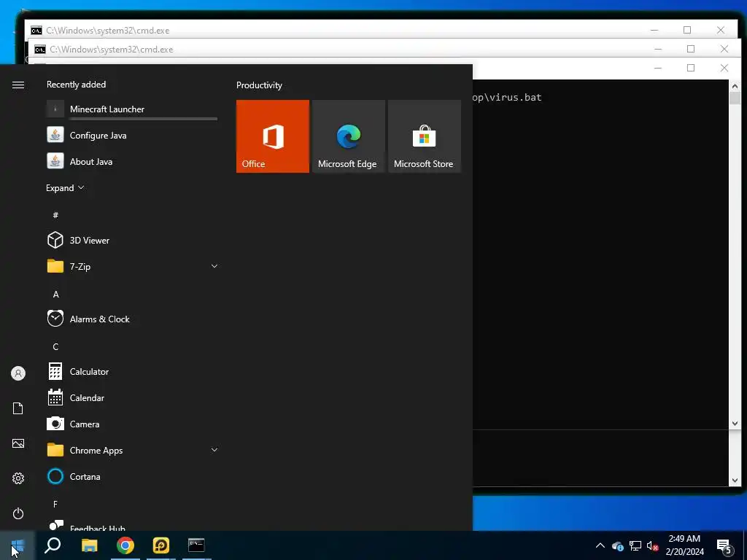Switch to cmd window from taskbar

click(x=196, y=545)
